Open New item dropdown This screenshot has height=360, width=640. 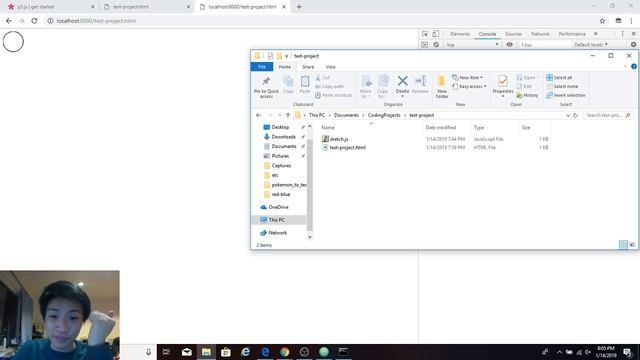pos(468,78)
